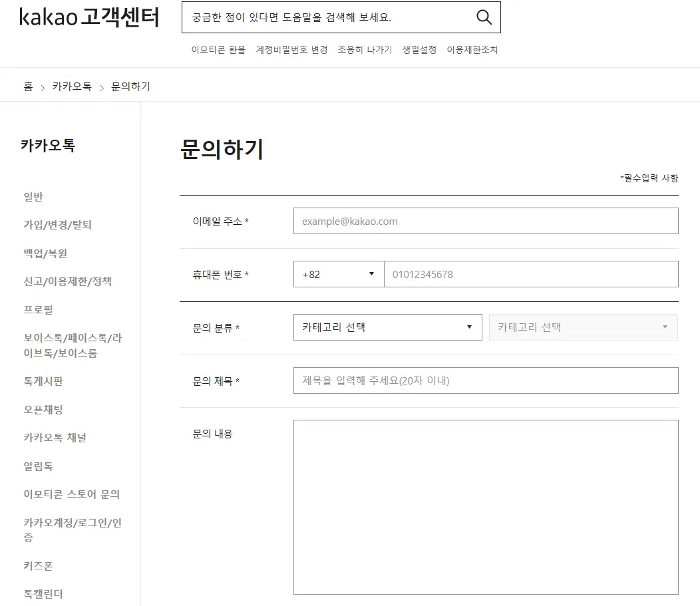This screenshot has width=700, height=606.
Task: Select 백업/복원 in the sidebar
Action: (45, 253)
